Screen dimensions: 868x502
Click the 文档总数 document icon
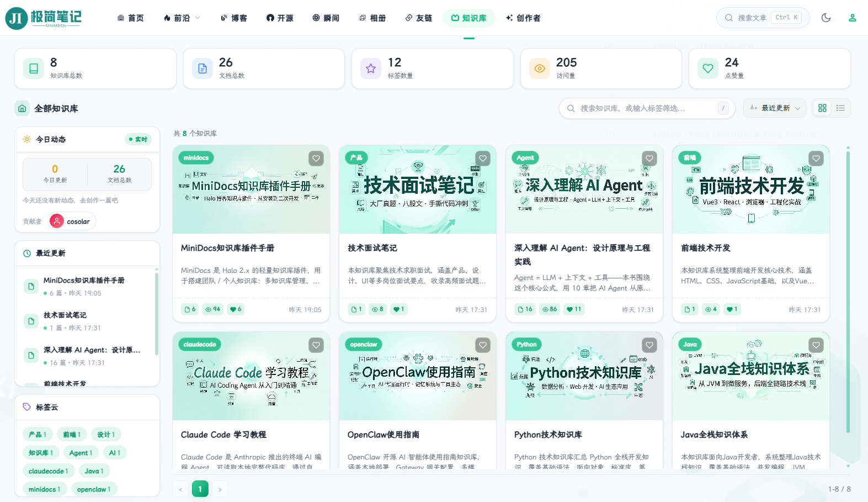click(x=203, y=68)
